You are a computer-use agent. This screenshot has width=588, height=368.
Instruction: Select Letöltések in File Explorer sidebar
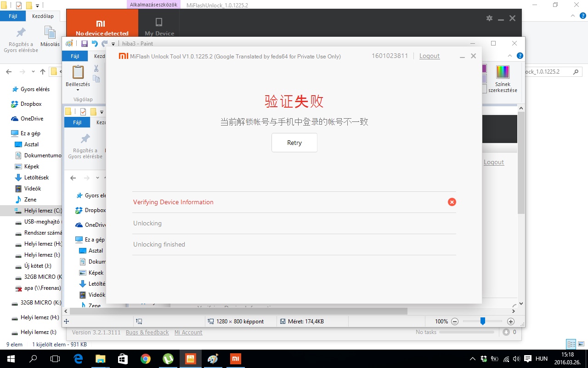(x=37, y=178)
